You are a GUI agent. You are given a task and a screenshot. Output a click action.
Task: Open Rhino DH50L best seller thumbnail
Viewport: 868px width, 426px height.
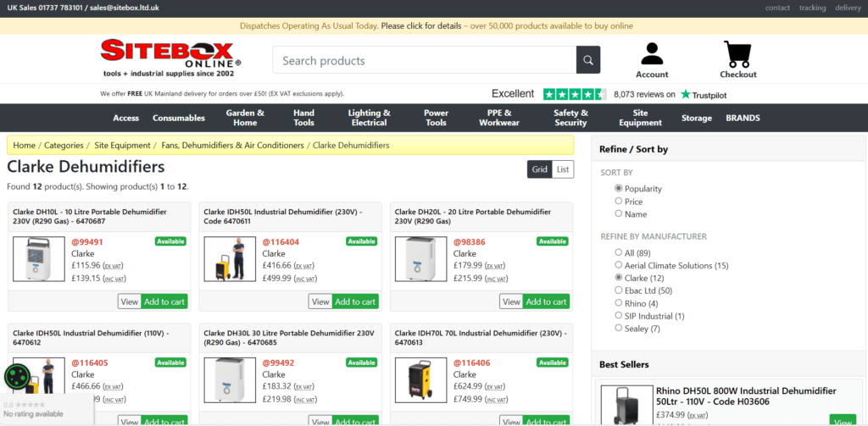coord(626,406)
